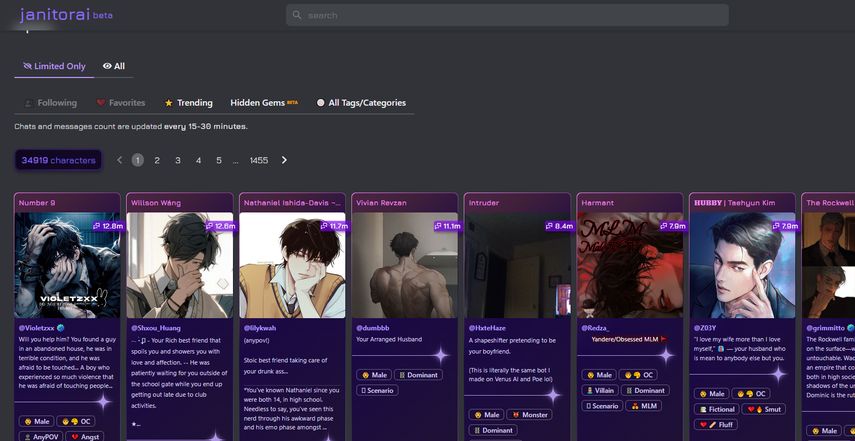855x441 pixels.
Task: Open creator profile @dumbbb
Action: (x=372, y=328)
